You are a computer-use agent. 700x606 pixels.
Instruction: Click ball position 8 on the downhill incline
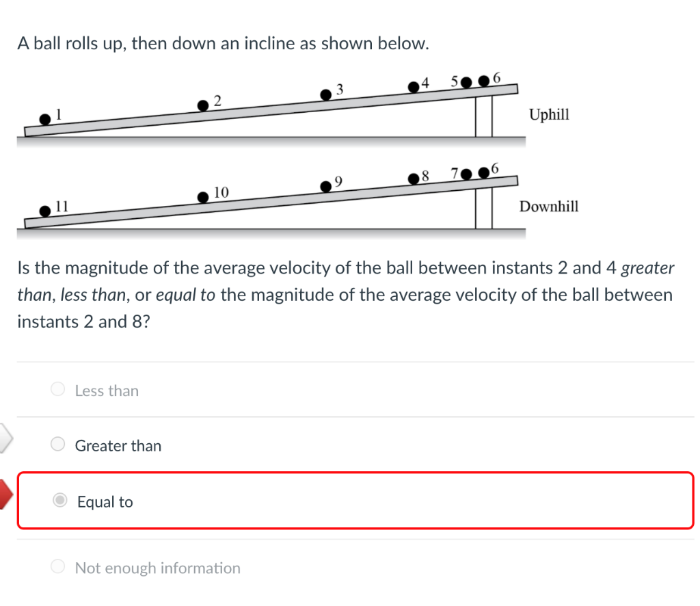coord(414,179)
